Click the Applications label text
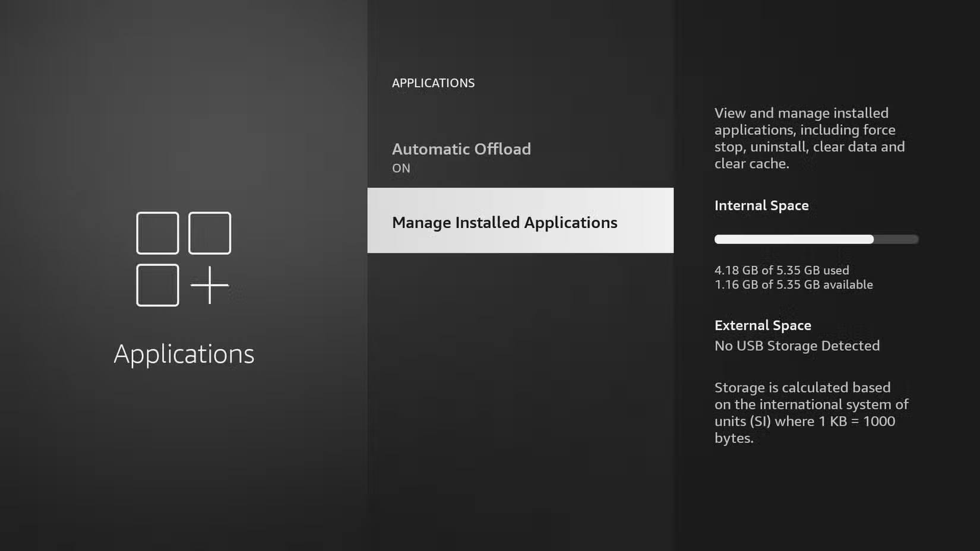980x551 pixels. tap(184, 354)
